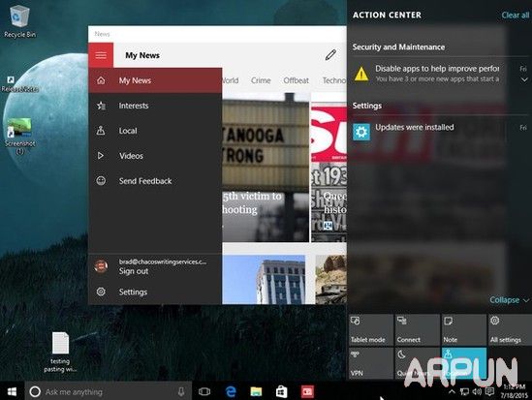Click the Cortana Ask me anything box

[108, 391]
